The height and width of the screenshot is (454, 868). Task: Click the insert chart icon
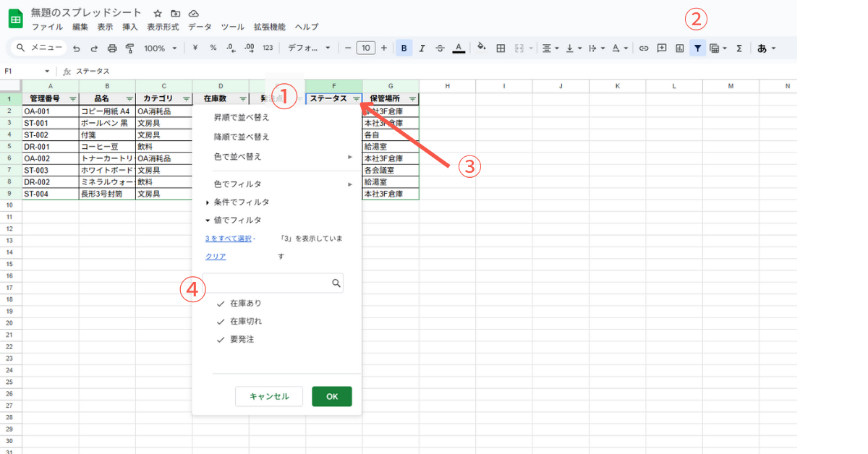679,48
